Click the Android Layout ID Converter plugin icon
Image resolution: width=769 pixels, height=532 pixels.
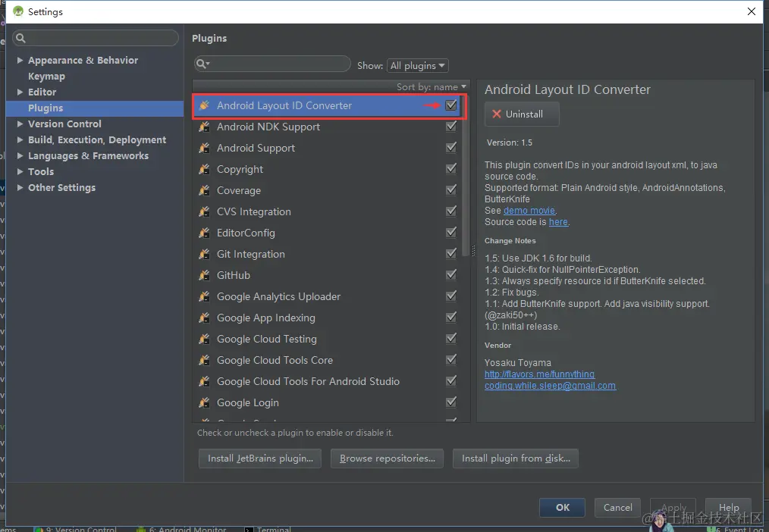click(204, 105)
